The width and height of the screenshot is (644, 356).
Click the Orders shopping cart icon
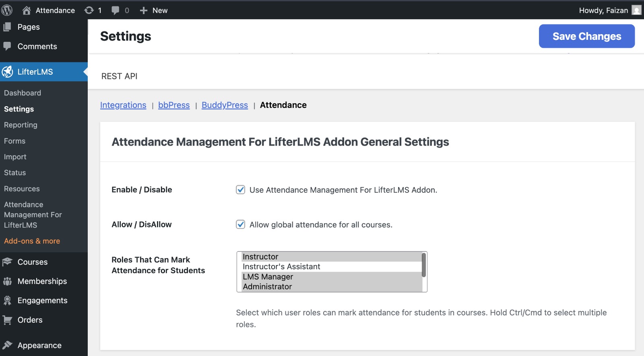coord(7,320)
